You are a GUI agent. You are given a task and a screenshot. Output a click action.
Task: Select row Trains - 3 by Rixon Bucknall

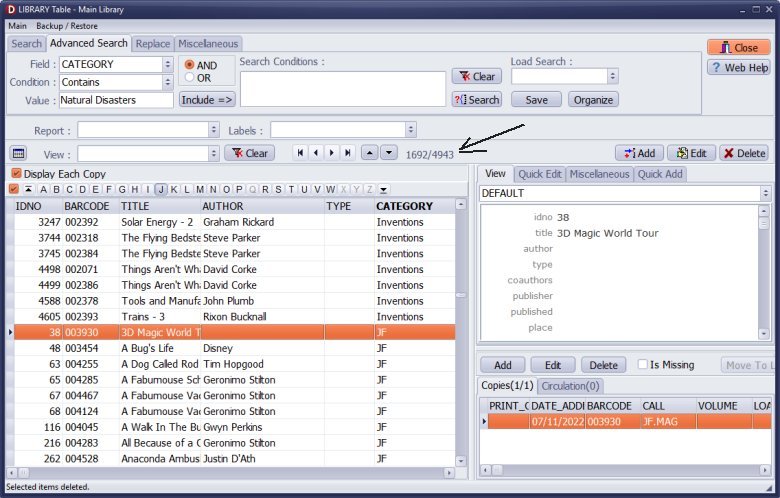(x=234, y=316)
